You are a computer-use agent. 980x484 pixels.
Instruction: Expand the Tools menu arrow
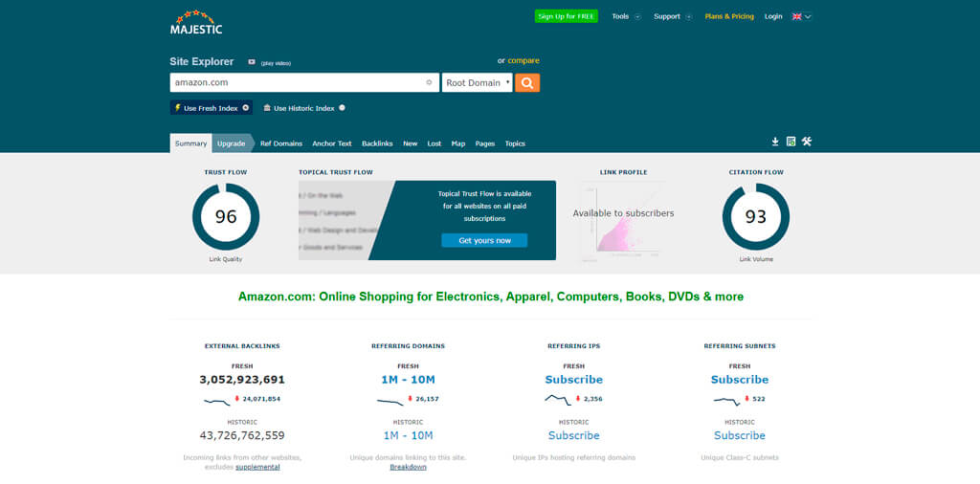pyautogui.click(x=637, y=17)
